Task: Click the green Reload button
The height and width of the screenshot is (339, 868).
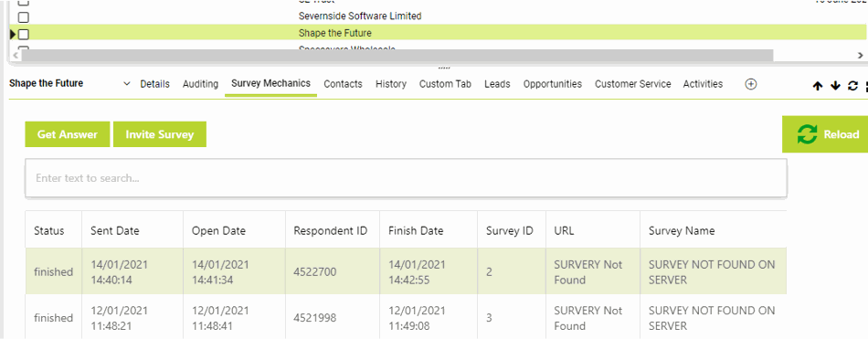Action: click(825, 134)
